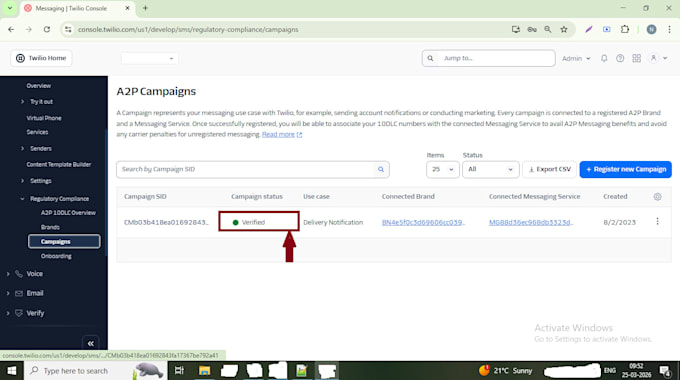Open browser zoom magnifier icon
Image resolution: width=680 pixels, height=380 pixels.
click(548, 29)
